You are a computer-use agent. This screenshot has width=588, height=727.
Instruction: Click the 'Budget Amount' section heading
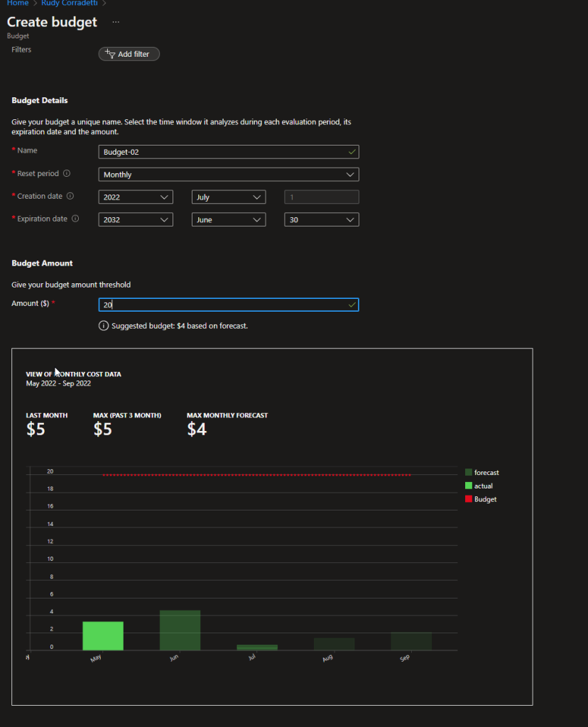coord(42,263)
